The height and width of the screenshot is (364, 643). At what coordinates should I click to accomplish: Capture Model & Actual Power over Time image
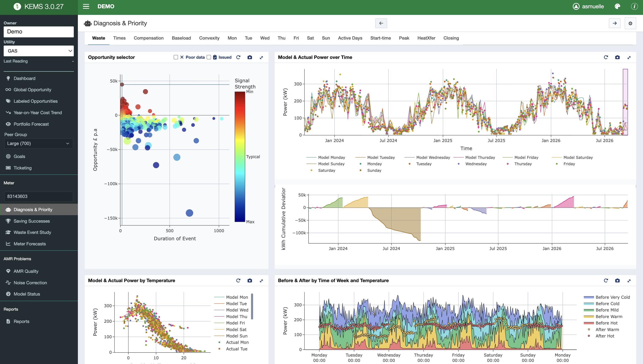tap(617, 57)
